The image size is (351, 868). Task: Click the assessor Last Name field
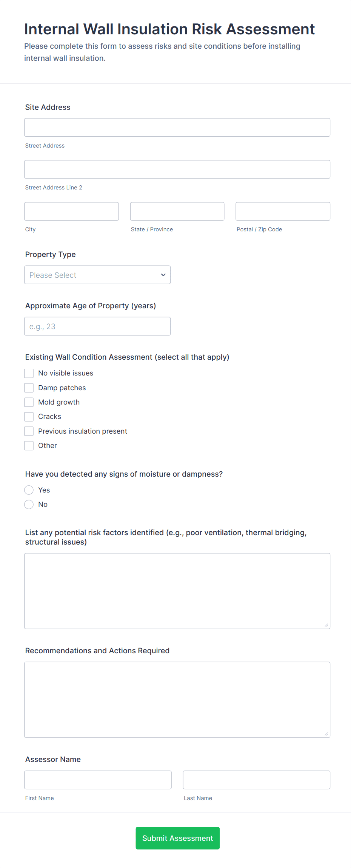(256, 780)
